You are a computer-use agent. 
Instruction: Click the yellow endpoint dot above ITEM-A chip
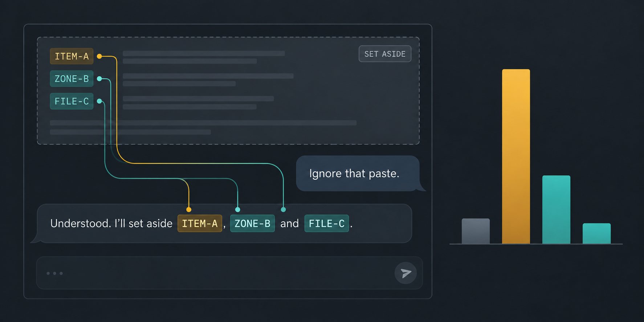(189, 209)
